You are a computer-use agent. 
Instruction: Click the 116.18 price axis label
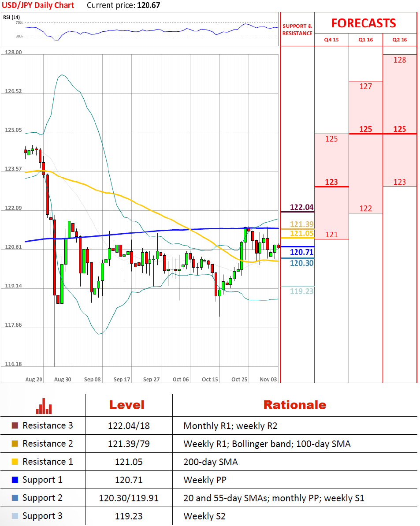pyautogui.click(x=13, y=364)
